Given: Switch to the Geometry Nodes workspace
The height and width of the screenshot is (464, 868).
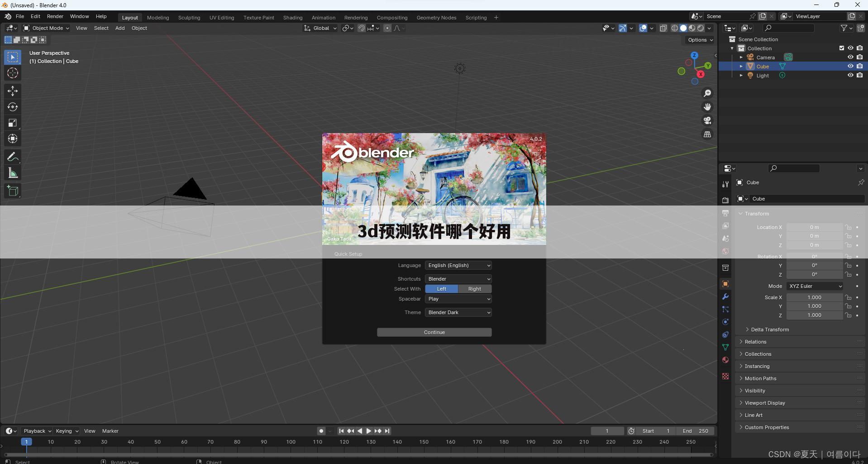Looking at the screenshot, I should [436, 18].
